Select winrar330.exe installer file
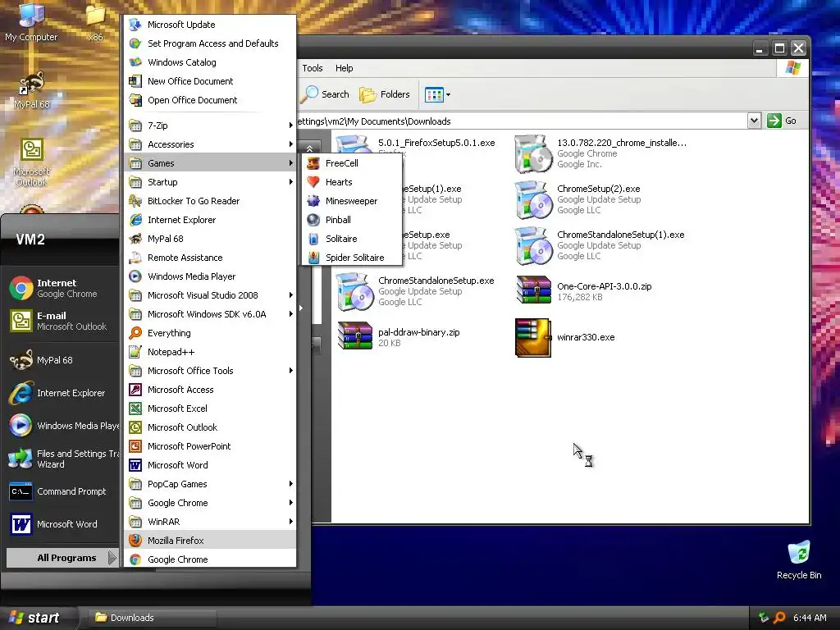840x630 pixels. [x=564, y=337]
